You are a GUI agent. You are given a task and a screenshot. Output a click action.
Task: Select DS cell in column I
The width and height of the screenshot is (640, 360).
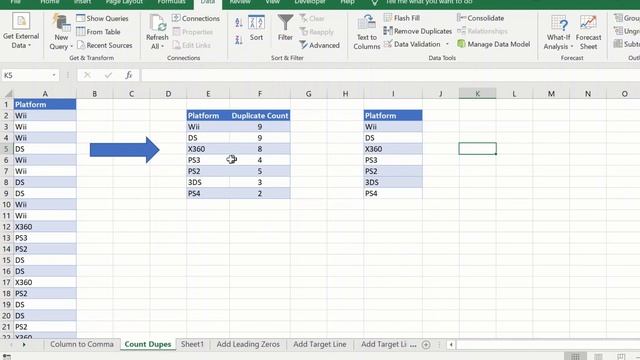[393, 138]
